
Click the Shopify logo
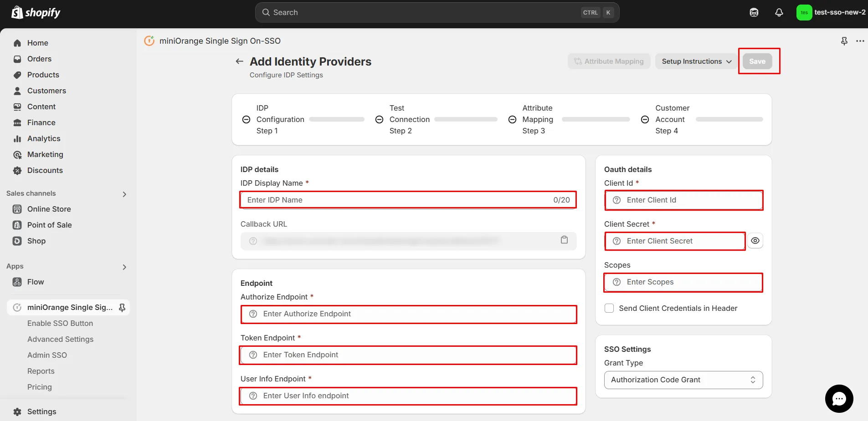tap(36, 12)
